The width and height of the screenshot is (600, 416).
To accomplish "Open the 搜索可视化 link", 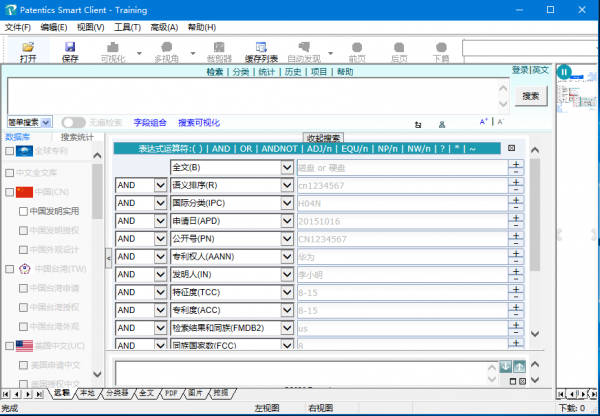I will click(x=199, y=122).
